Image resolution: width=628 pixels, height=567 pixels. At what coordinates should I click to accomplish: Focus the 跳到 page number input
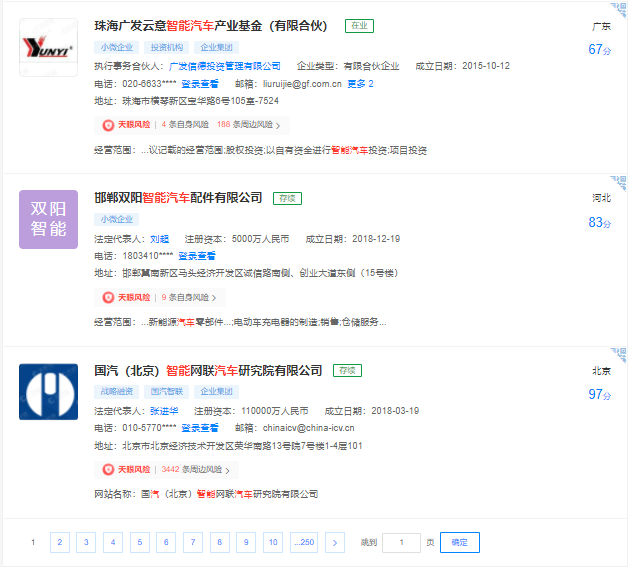point(401,543)
